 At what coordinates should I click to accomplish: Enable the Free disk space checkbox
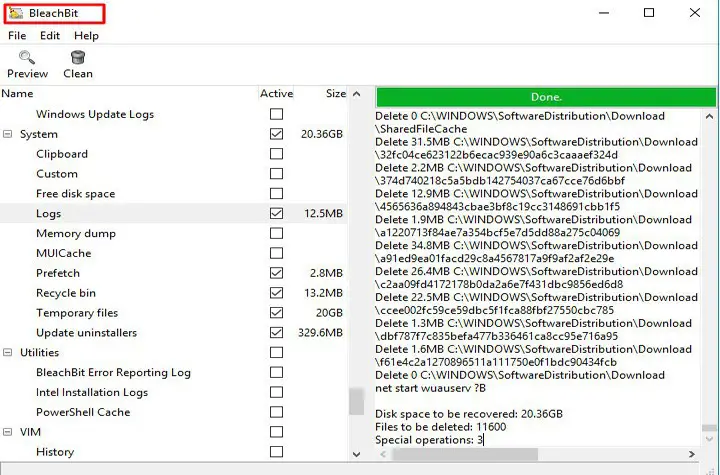click(276, 193)
